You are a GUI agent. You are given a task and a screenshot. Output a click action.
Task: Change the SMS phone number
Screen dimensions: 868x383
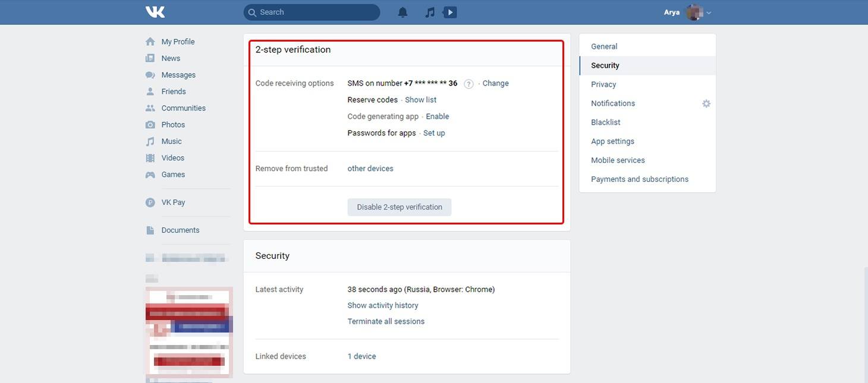(x=495, y=83)
